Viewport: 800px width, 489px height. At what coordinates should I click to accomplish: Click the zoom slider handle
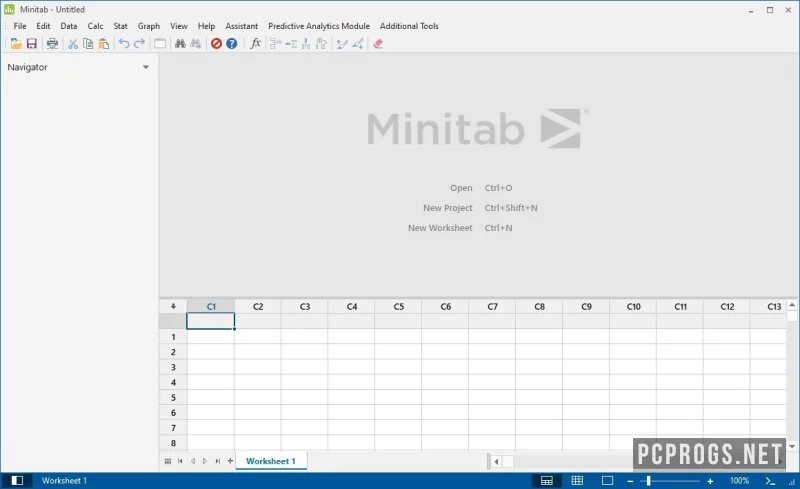(648, 481)
